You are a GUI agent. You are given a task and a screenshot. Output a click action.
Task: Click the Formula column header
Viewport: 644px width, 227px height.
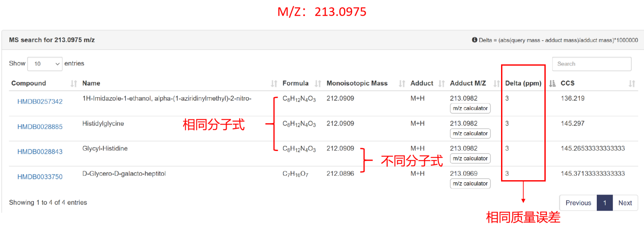(295, 83)
